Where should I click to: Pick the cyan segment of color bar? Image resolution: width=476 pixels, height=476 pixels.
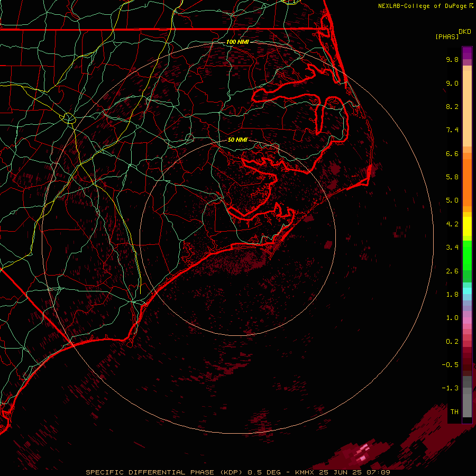(x=467, y=291)
